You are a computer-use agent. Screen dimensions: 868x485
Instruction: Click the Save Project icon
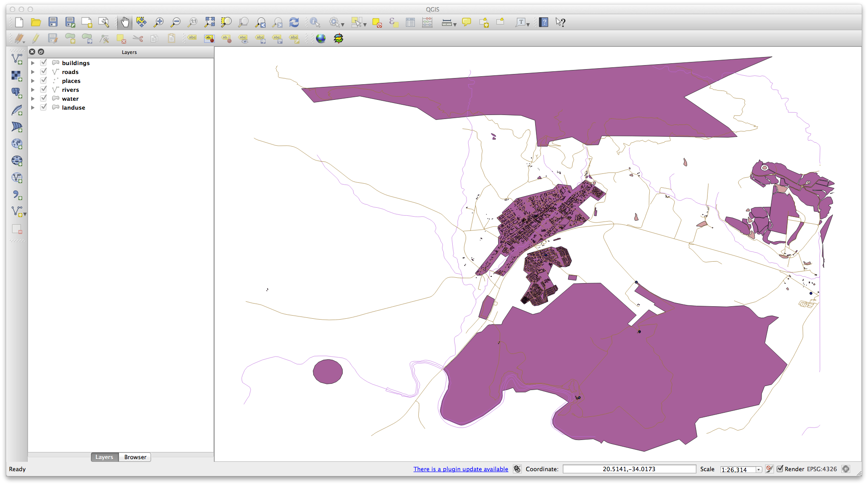[x=53, y=22]
